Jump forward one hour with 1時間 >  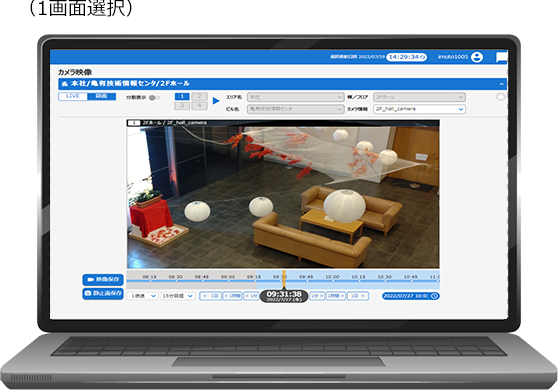coord(336,296)
